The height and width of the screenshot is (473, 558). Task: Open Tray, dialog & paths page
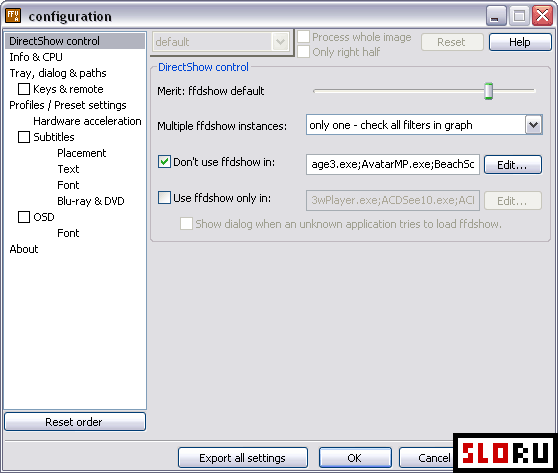[58, 73]
